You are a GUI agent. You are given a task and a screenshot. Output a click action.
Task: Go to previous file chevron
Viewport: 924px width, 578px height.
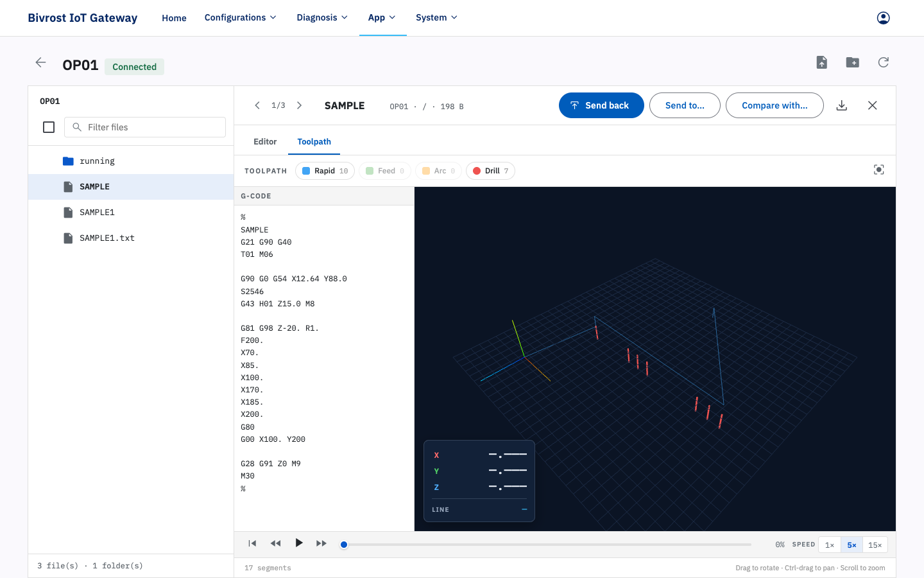(257, 105)
